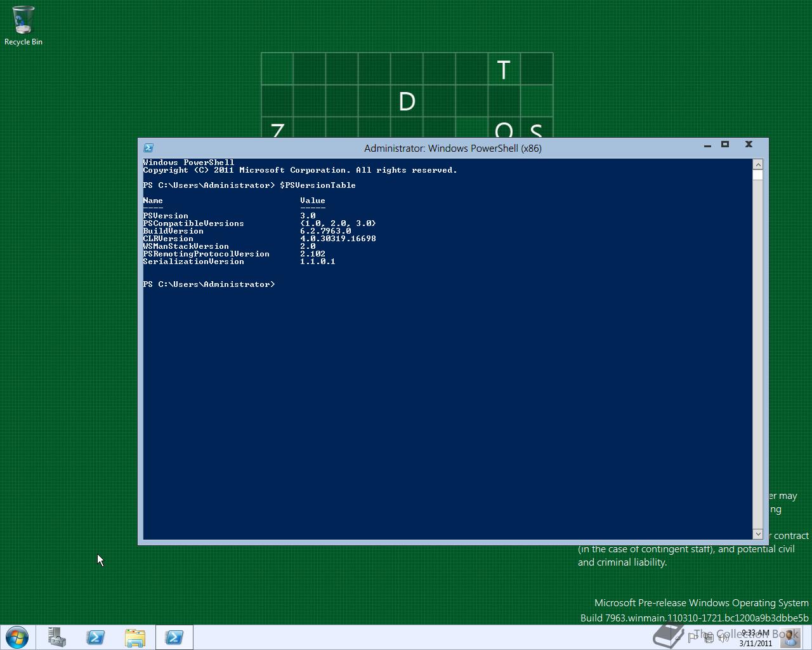
Task: Click the empty PS prompt line
Action: pos(209,284)
